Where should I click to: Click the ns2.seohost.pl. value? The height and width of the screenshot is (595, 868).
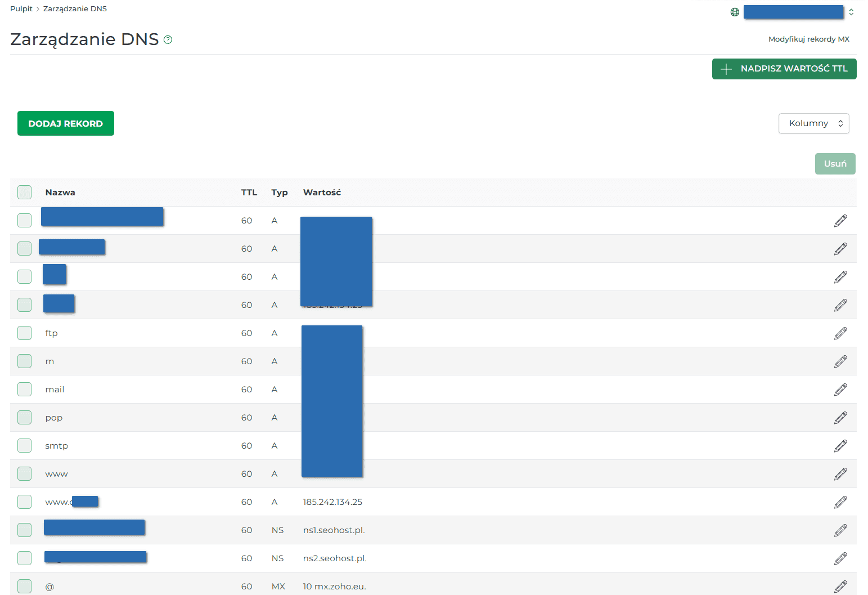coord(335,558)
